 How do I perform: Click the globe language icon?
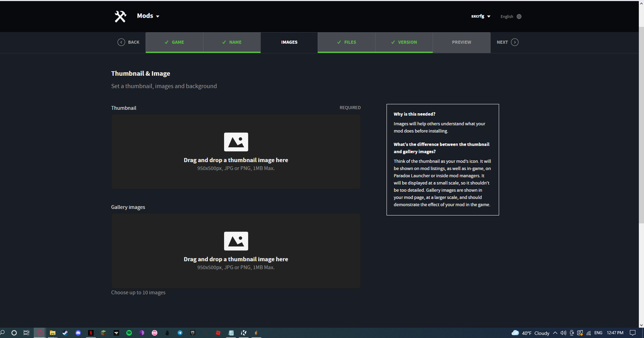click(x=519, y=16)
